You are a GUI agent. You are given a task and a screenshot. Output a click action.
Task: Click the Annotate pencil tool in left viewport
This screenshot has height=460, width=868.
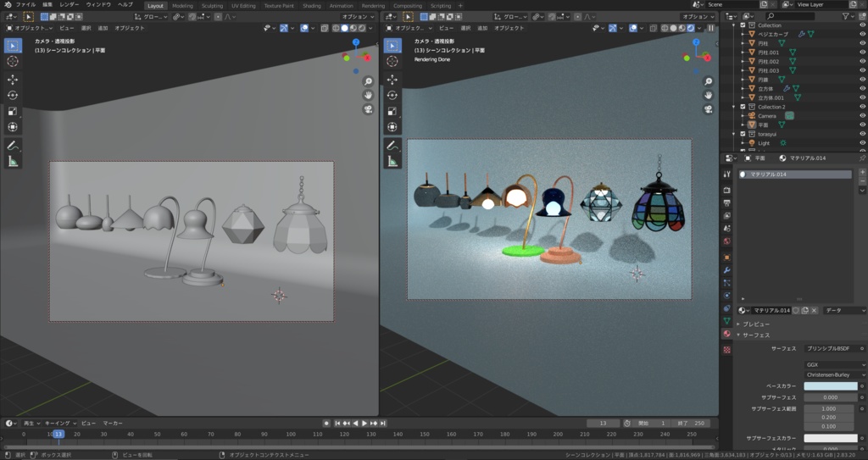tap(13, 145)
